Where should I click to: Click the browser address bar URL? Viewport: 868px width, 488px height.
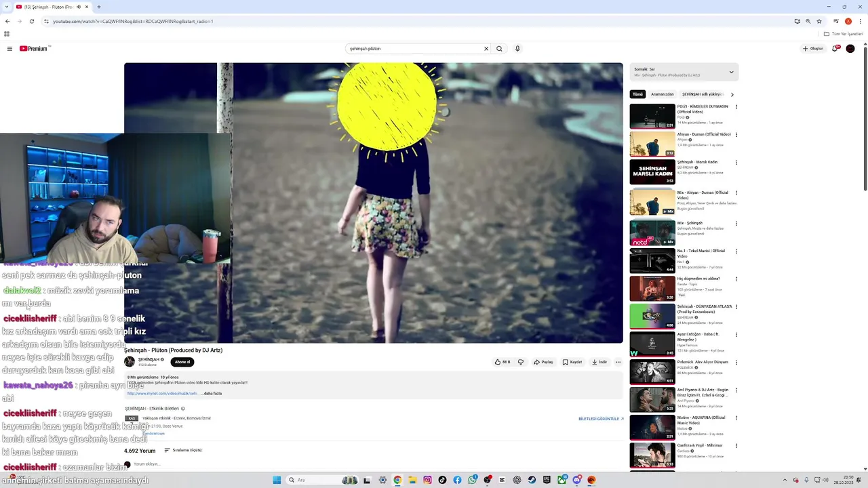click(x=133, y=21)
